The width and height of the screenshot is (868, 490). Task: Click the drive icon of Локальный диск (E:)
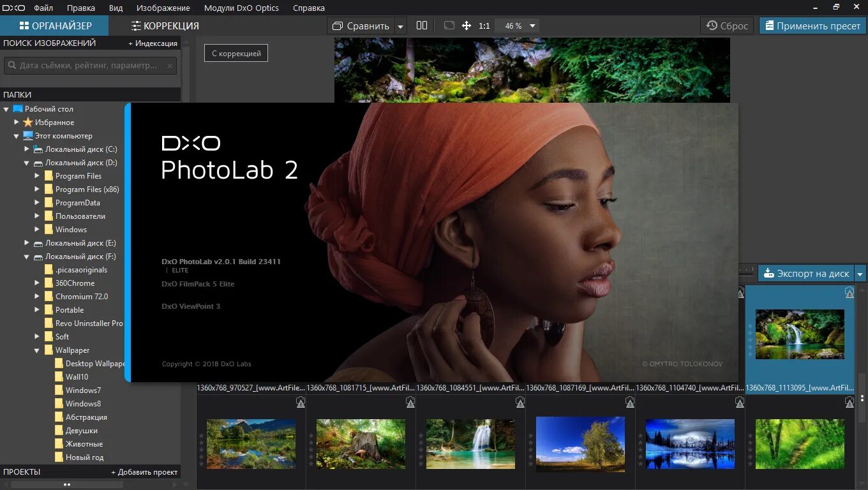(38, 243)
